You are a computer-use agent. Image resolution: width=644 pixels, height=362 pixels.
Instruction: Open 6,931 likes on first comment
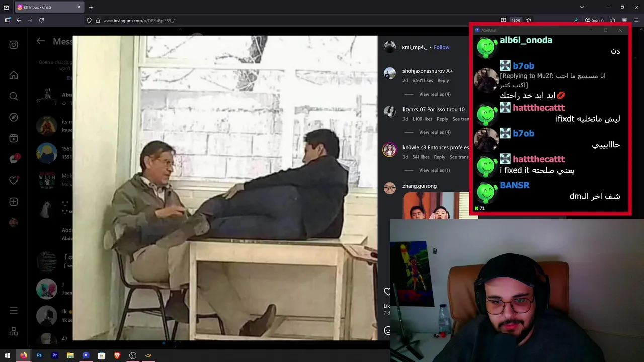point(423,80)
